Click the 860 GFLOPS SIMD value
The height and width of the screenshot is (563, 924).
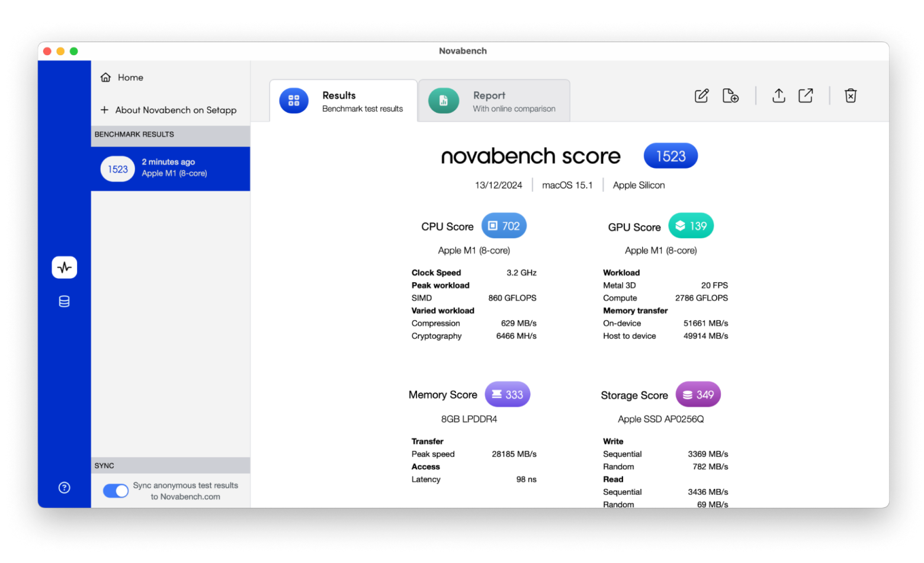[x=512, y=298]
